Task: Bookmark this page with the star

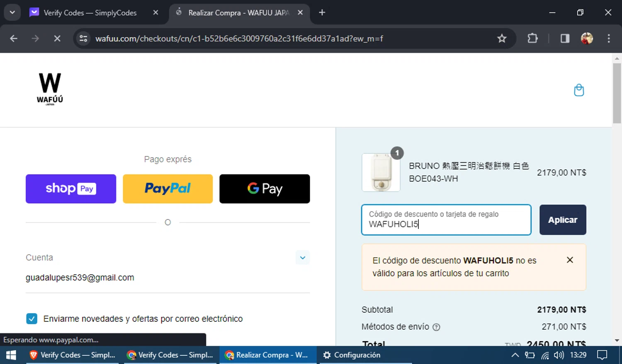Action: pos(502,39)
